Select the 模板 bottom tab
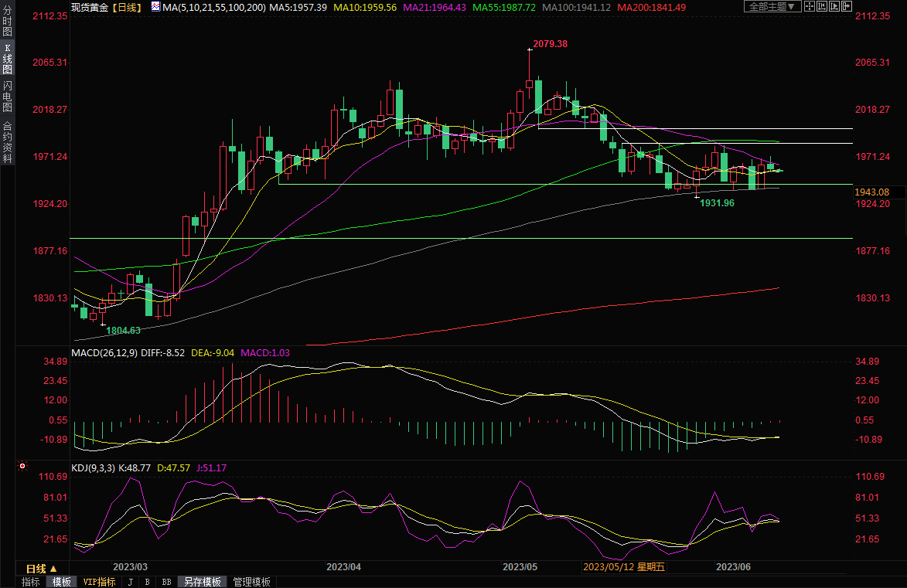907x588 pixels. tap(61, 582)
